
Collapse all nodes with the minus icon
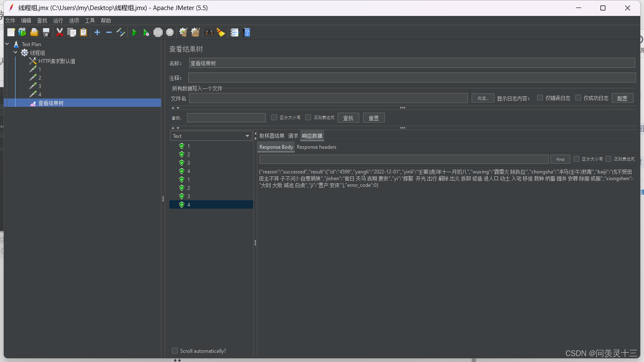point(109,32)
